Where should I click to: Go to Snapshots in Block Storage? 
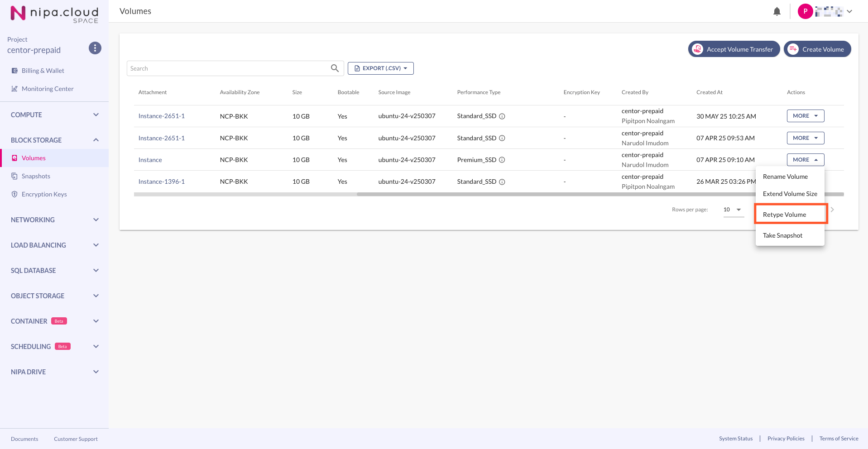pos(36,176)
